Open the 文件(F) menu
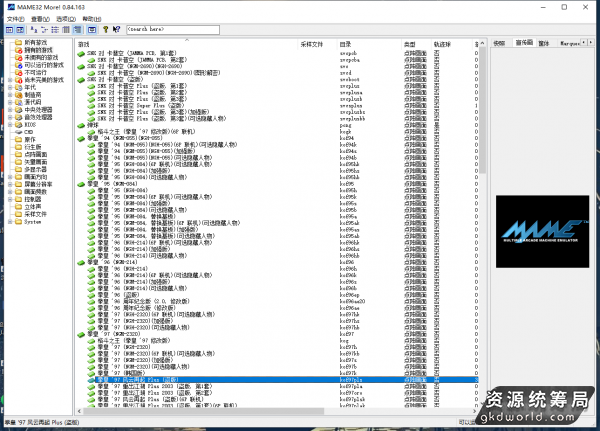Screen dimensions: 600x431 pyautogui.click(x=15, y=19)
